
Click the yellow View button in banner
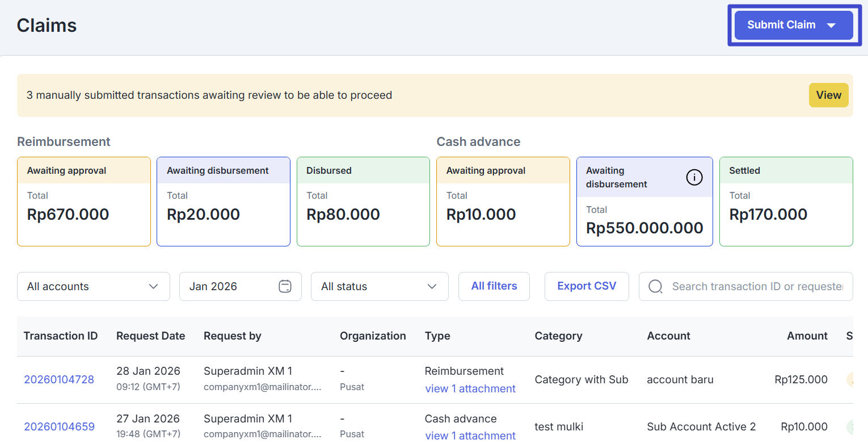click(828, 95)
